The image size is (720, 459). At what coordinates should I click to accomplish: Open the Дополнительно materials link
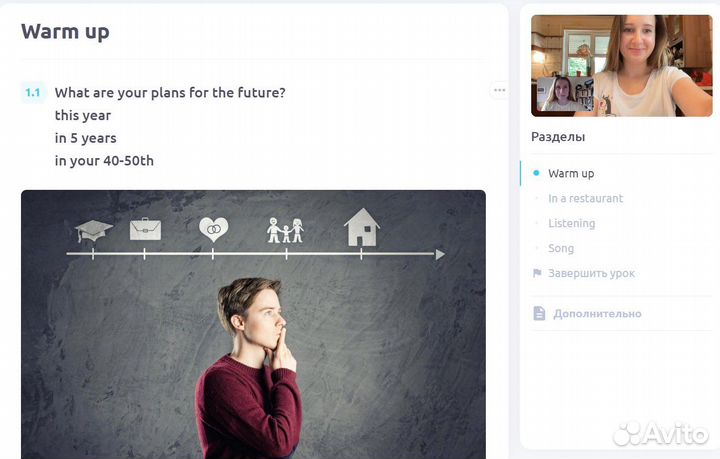point(597,314)
